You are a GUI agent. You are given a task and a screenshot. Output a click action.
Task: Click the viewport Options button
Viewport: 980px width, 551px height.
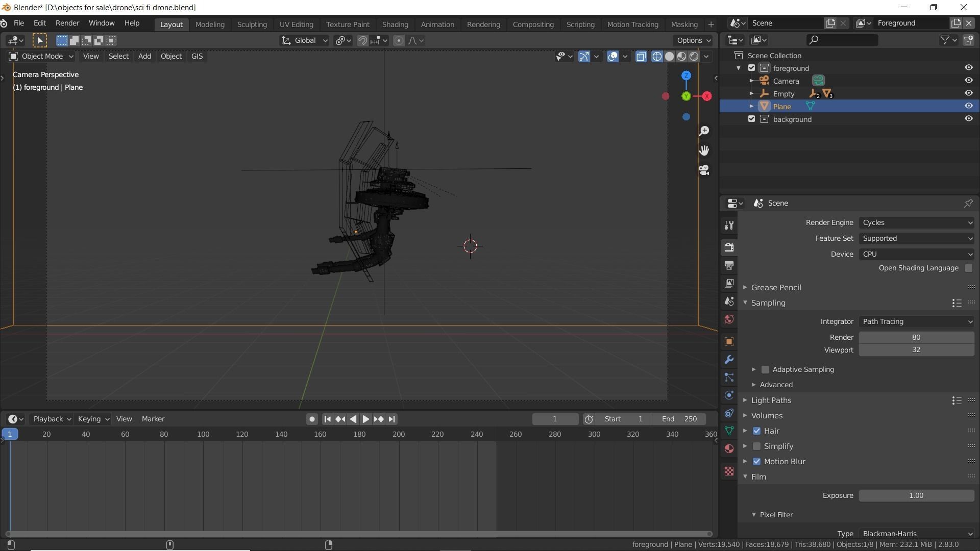coord(693,41)
